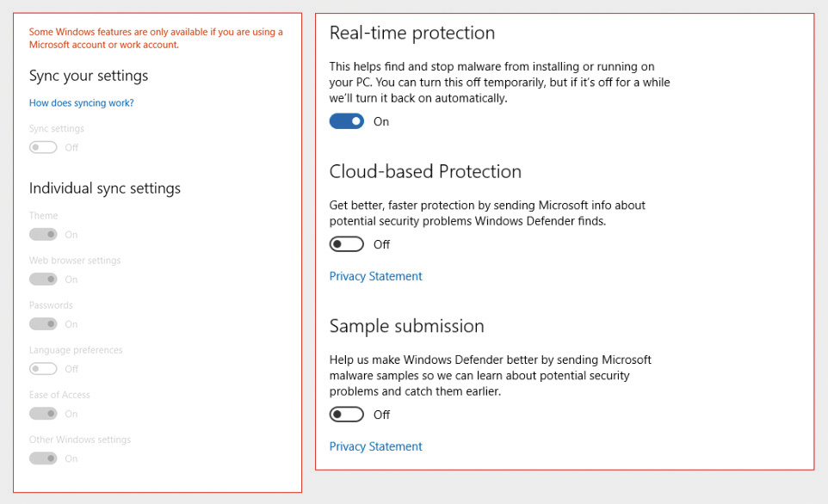The image size is (828, 504).
Task: Toggle the Passwords sync switch
Action: click(43, 324)
